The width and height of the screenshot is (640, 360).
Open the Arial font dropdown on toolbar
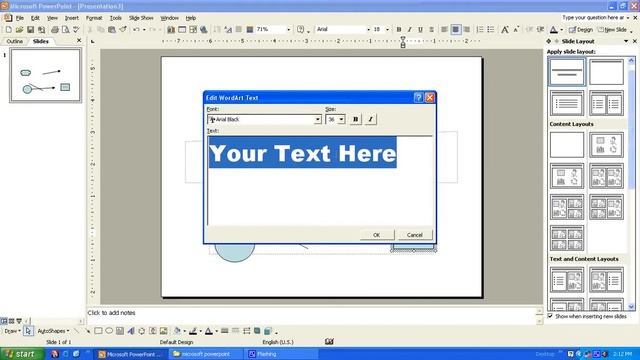pos(368,29)
